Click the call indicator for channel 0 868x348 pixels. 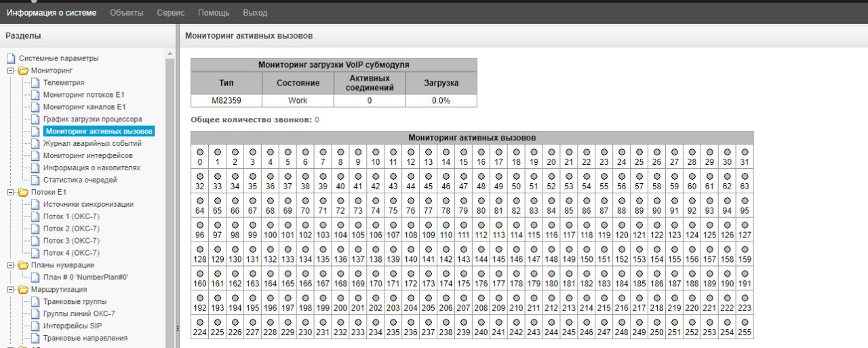pos(199,152)
